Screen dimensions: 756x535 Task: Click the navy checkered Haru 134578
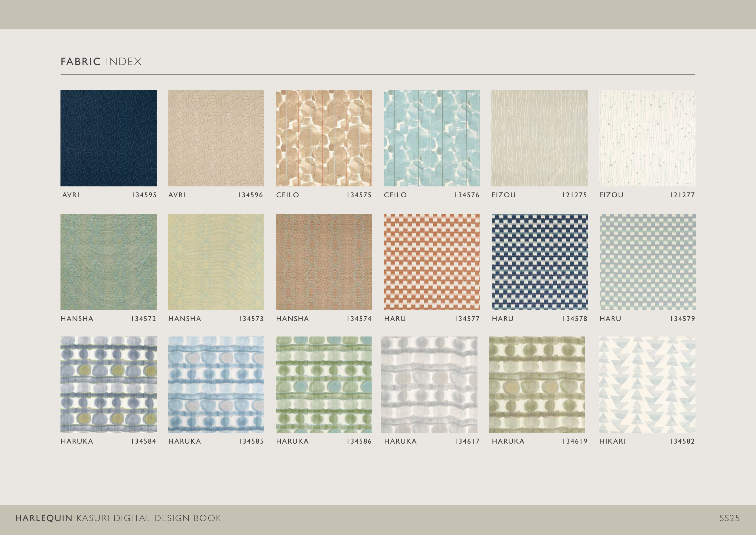(x=539, y=262)
